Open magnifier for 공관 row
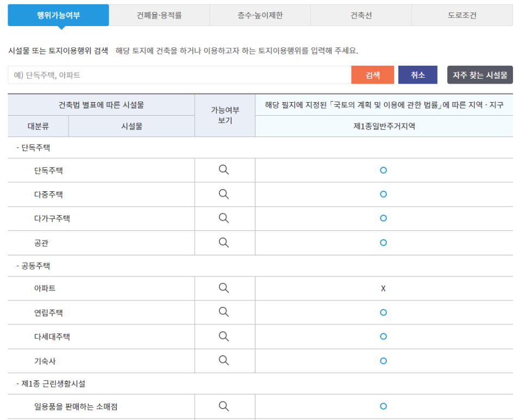 tap(224, 242)
